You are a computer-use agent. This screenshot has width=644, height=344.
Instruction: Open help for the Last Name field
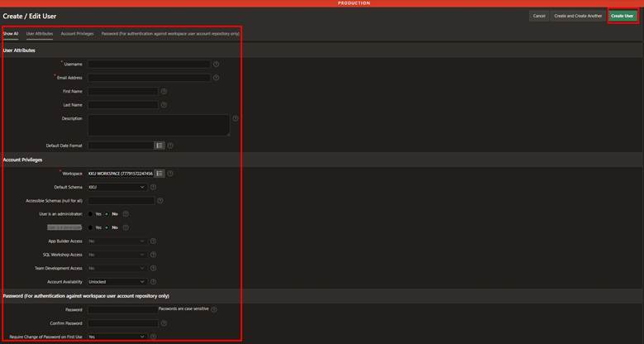pyautogui.click(x=164, y=105)
